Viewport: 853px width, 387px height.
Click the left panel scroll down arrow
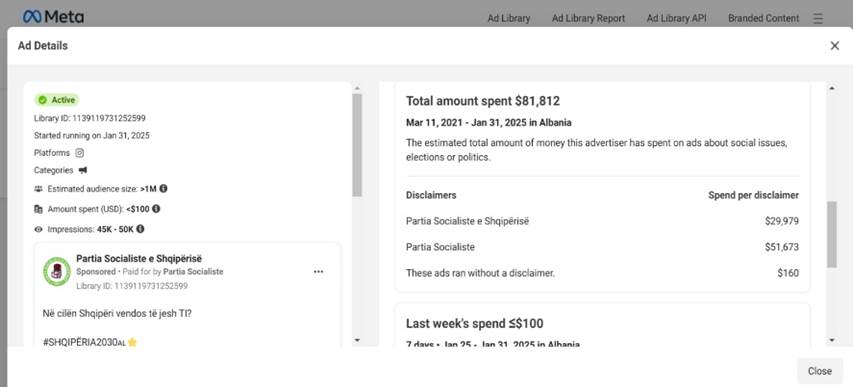pos(357,340)
